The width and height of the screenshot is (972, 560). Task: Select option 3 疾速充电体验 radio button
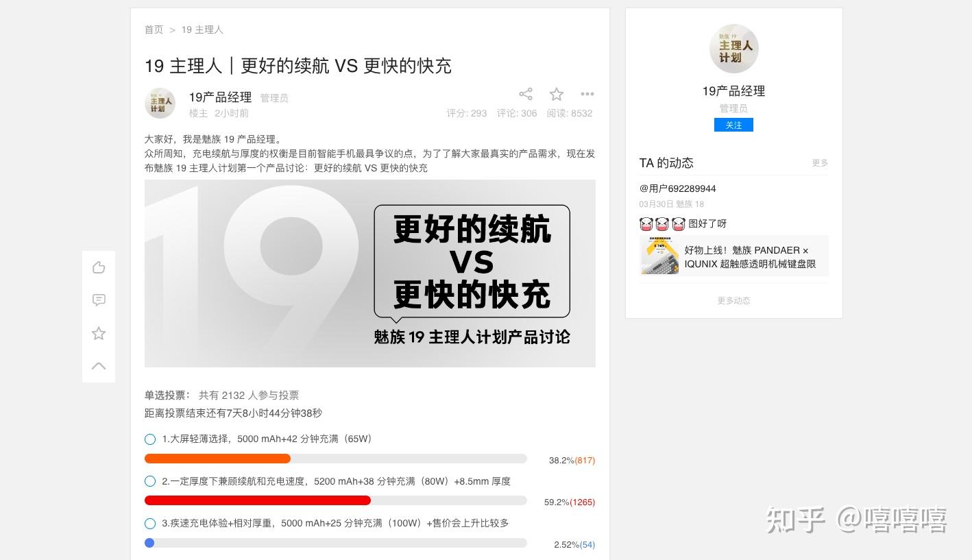tap(150, 524)
